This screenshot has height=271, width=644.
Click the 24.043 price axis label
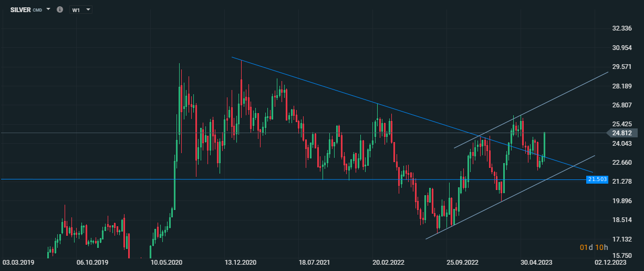[621, 143]
